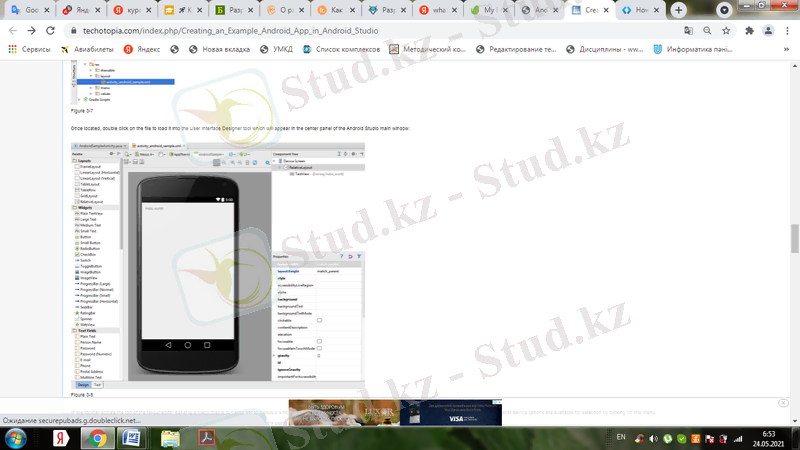Open the zoom magnifier control in address bar
Image resolution: width=800 pixels, height=450 pixels.
point(707,31)
